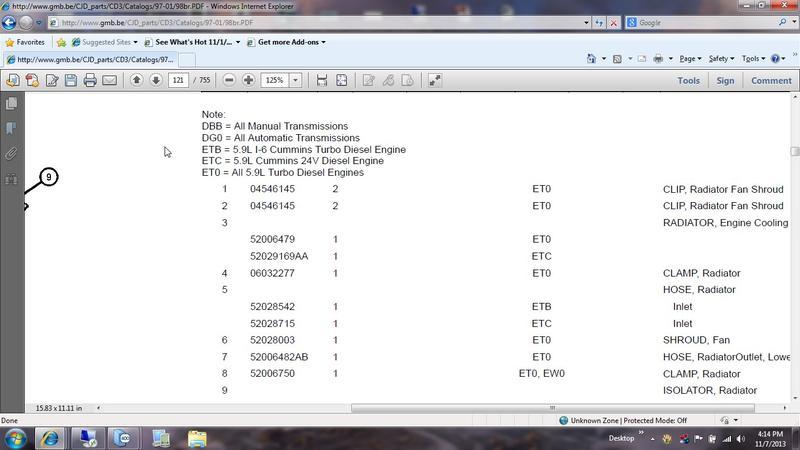Open the Page menu
800x450 pixels.
pos(690,59)
